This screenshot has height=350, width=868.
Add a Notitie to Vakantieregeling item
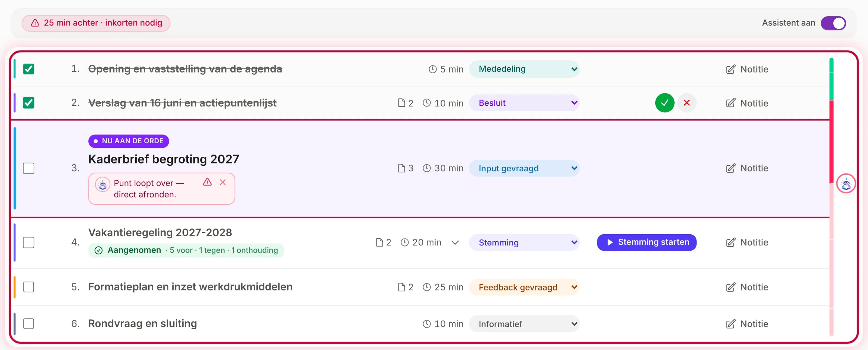coord(747,242)
